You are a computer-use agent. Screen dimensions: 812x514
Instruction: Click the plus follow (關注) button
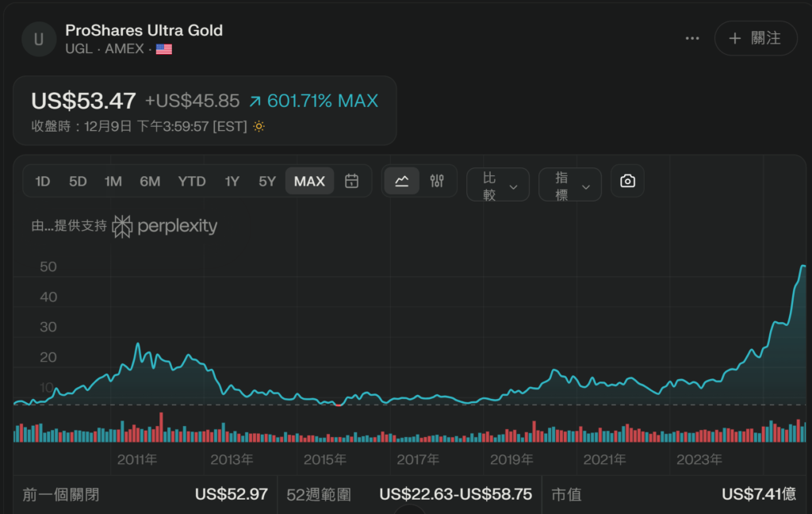pyautogui.click(x=756, y=38)
